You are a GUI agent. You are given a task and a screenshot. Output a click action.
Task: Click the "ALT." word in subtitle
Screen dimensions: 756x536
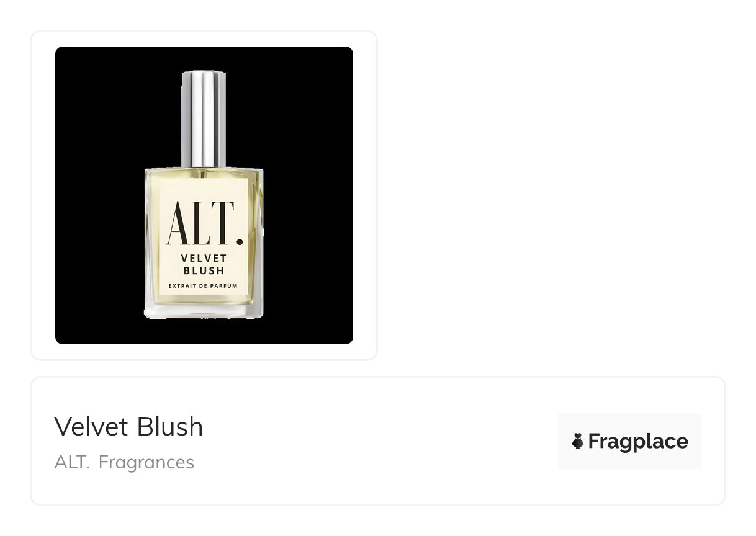tap(72, 462)
